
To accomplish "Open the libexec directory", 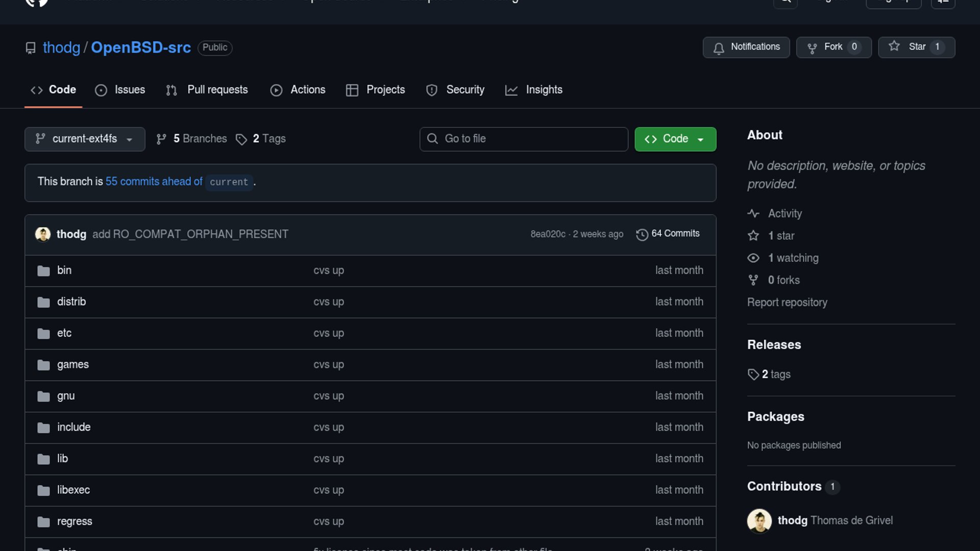I will [73, 490].
